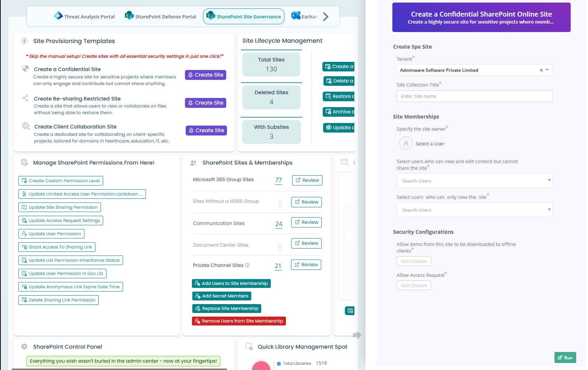Open the view-only users Search Users dropdown

(x=475, y=210)
